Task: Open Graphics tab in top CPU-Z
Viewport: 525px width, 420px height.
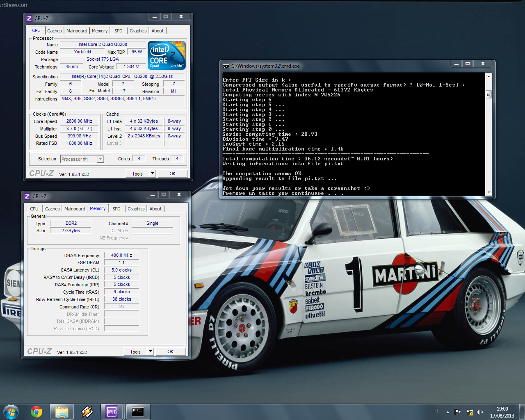Action: 138,31
